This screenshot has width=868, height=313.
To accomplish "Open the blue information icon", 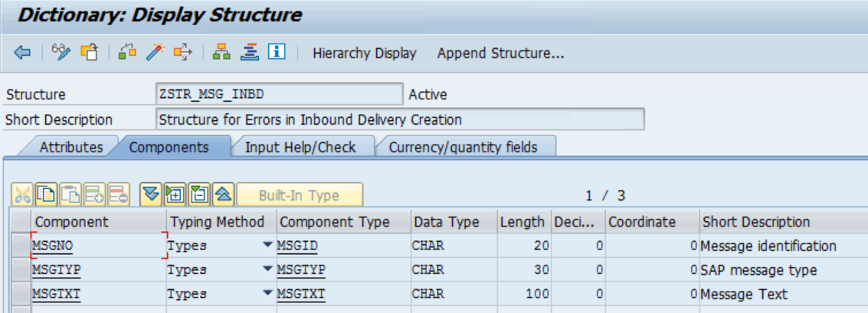I will tap(277, 53).
